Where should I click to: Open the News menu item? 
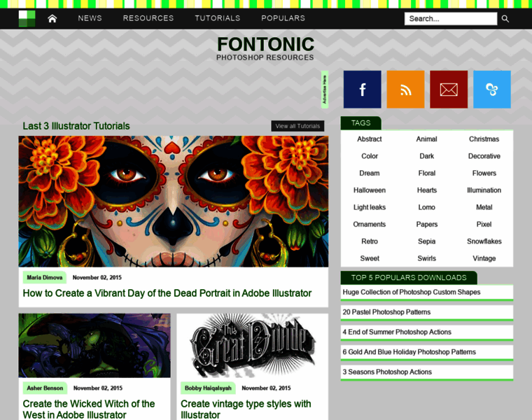coord(90,18)
